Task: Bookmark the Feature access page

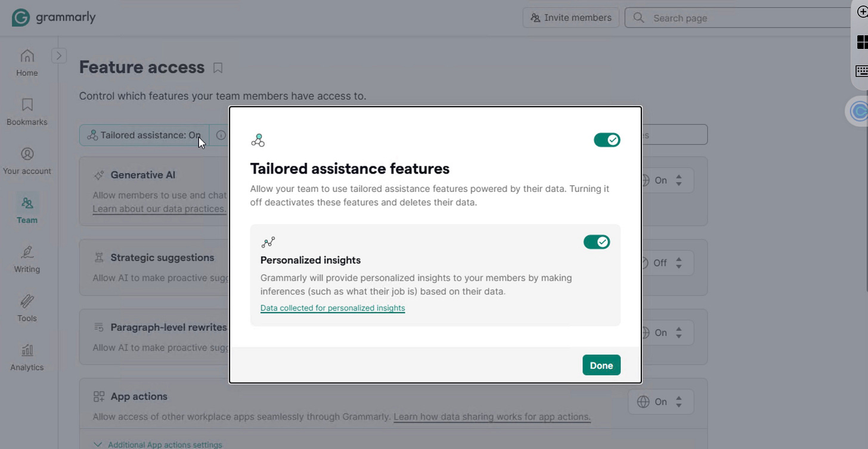Action: [x=218, y=68]
